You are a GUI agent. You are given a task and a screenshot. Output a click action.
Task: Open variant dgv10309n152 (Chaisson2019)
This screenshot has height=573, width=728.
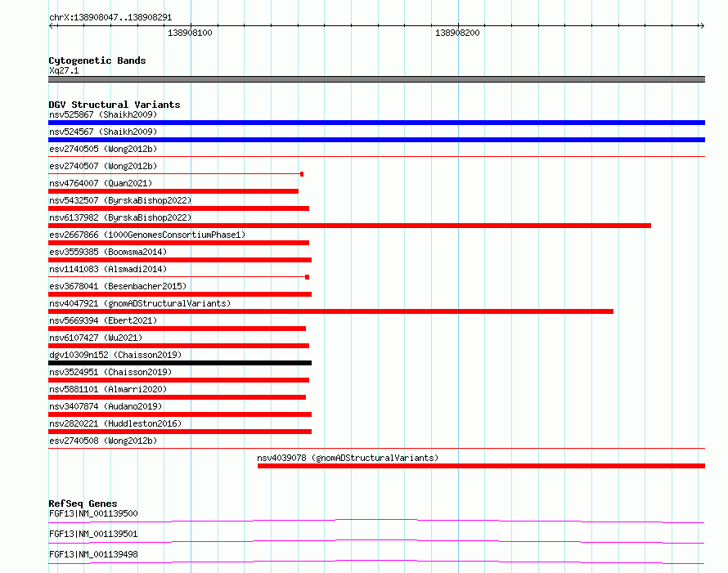pyautogui.click(x=115, y=355)
